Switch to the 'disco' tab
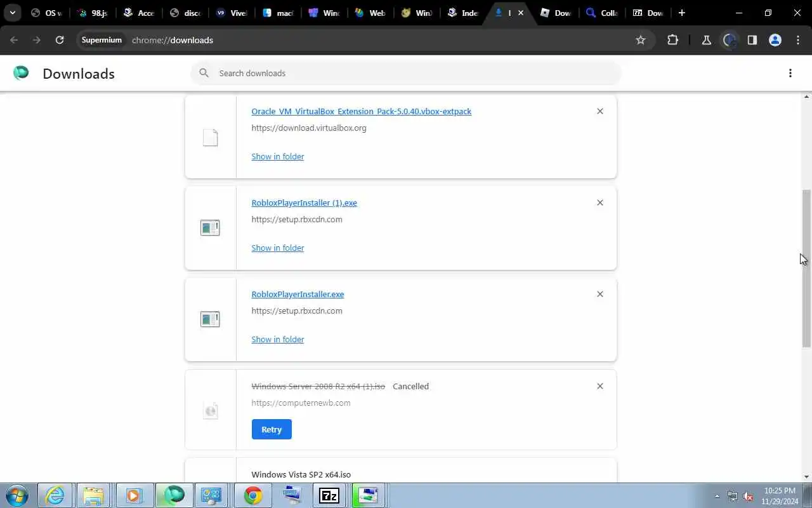 [x=185, y=13]
